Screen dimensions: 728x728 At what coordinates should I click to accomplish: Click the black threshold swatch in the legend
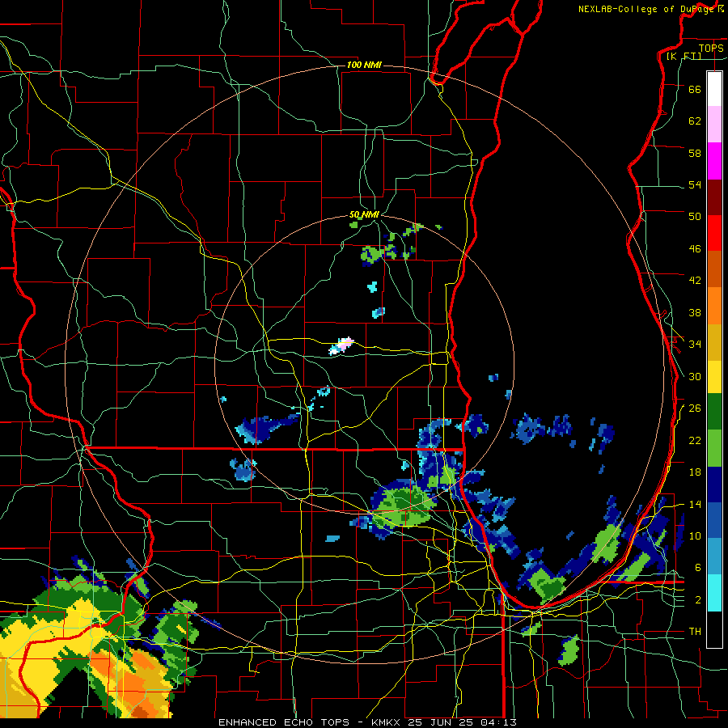coord(714,629)
